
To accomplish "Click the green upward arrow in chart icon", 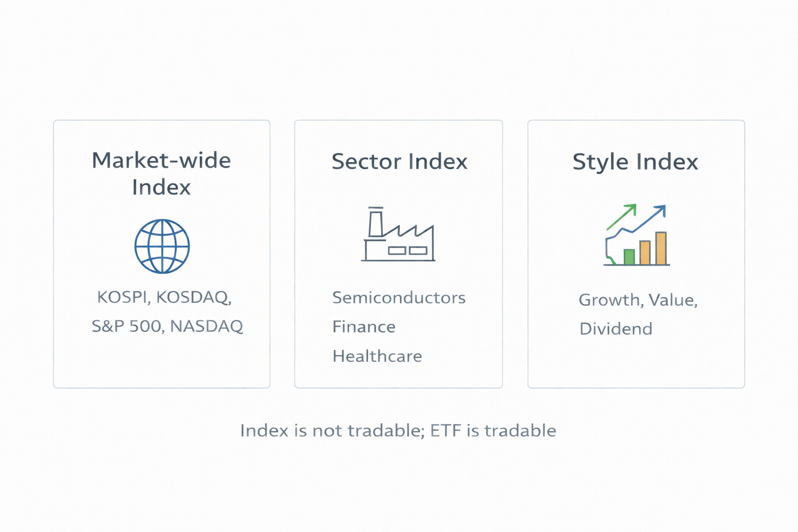I will (622, 216).
